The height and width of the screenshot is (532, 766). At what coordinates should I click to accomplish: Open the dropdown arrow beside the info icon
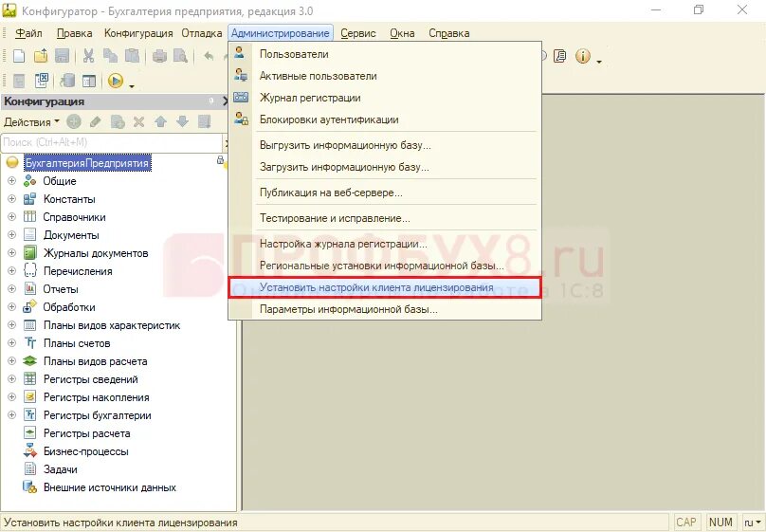click(x=598, y=62)
